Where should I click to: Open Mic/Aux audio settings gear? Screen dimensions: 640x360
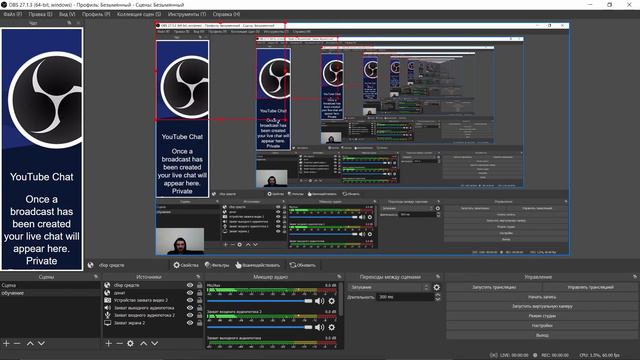click(331, 301)
